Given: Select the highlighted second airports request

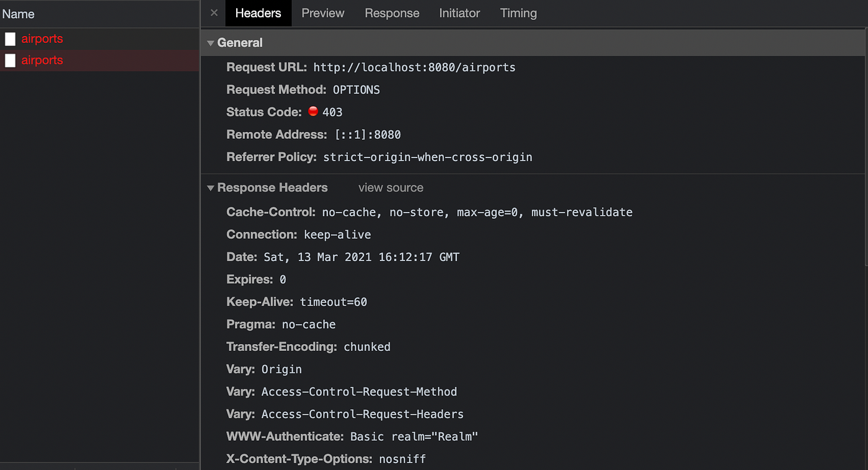Looking at the screenshot, I should click(x=99, y=60).
